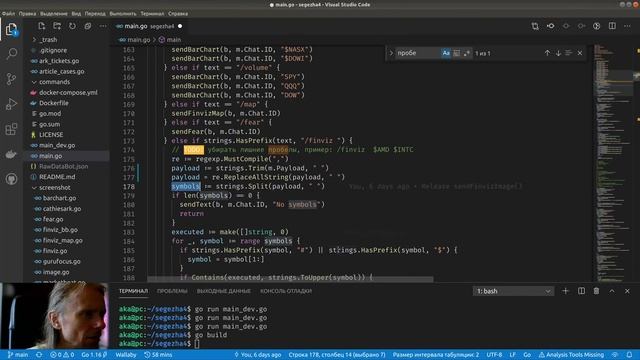The width and height of the screenshot is (640, 360).
Task: Open the Extensions view
Action: coord(11,129)
